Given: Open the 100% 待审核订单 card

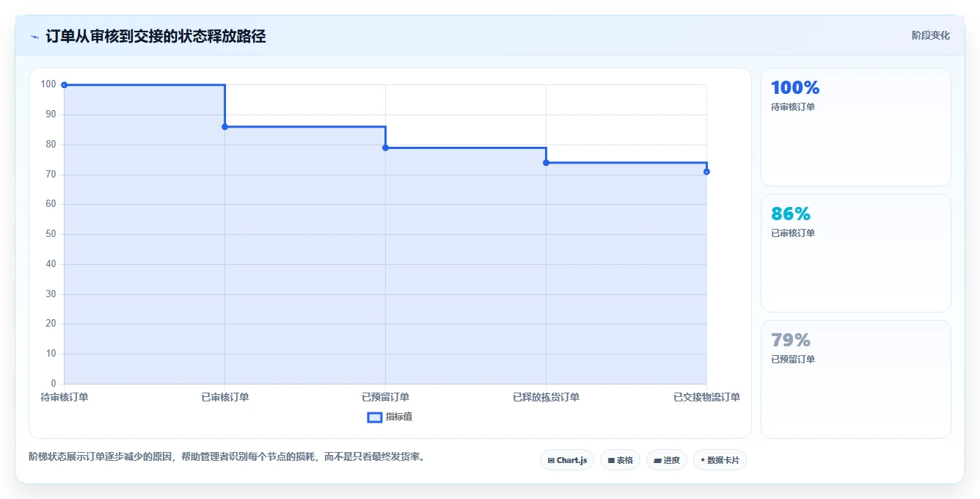Looking at the screenshot, I should tap(856, 127).
